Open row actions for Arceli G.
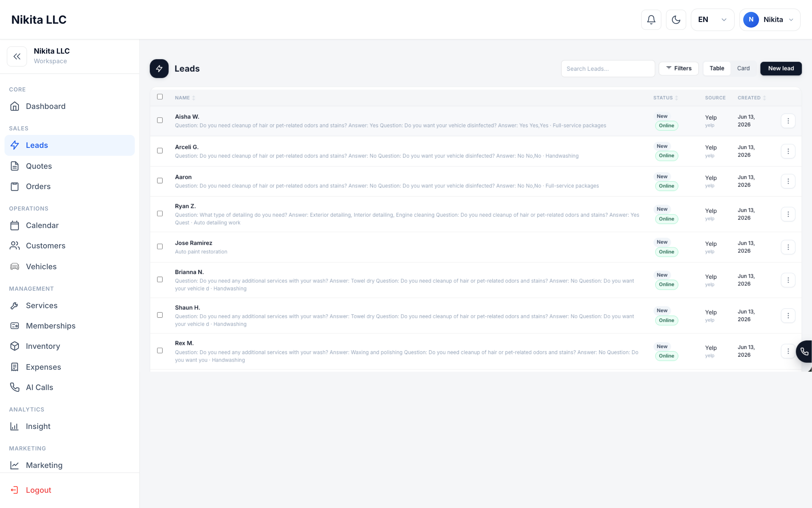The width and height of the screenshot is (812, 508). tap(788, 151)
